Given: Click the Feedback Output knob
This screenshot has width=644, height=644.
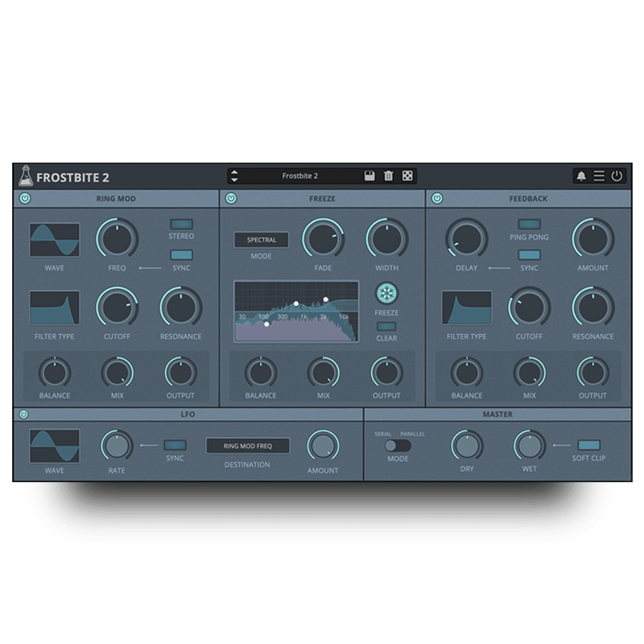Looking at the screenshot, I should coord(593,373).
